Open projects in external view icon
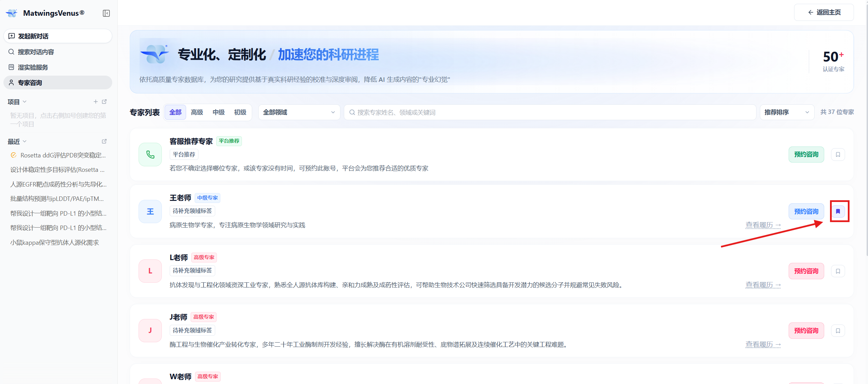The width and height of the screenshot is (868, 384). (104, 102)
